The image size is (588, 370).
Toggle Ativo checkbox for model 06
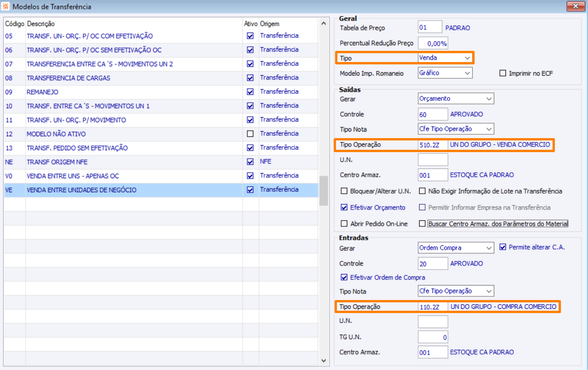[x=251, y=50]
